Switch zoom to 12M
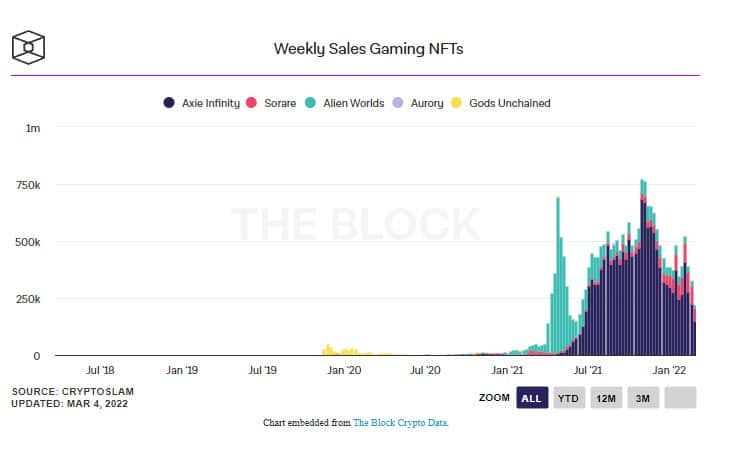This screenshot has height=449, width=744. coord(606,398)
